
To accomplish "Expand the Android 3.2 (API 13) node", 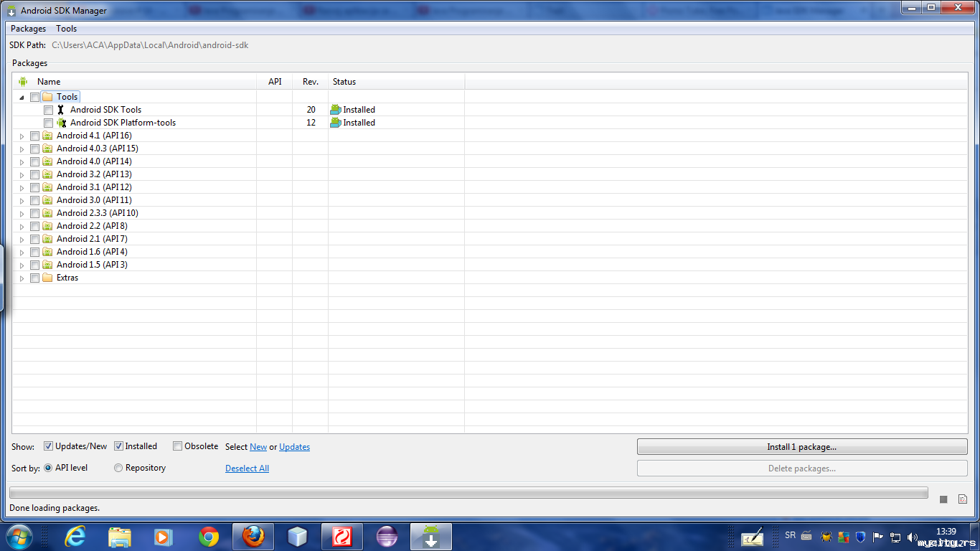I will (x=22, y=175).
